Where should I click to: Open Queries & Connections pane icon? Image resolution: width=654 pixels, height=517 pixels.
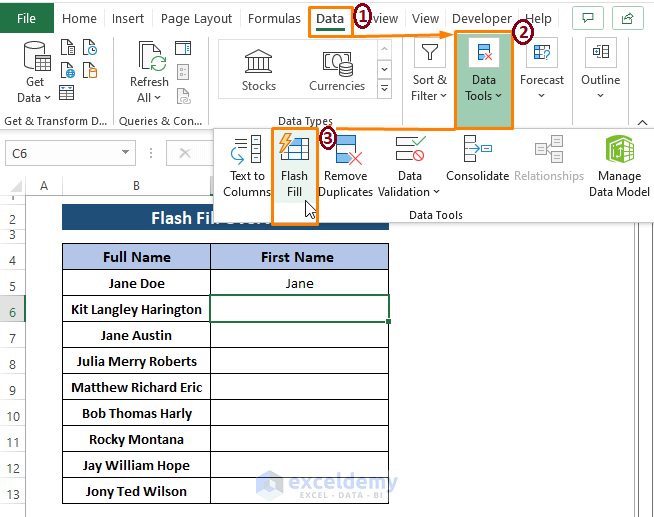click(183, 48)
